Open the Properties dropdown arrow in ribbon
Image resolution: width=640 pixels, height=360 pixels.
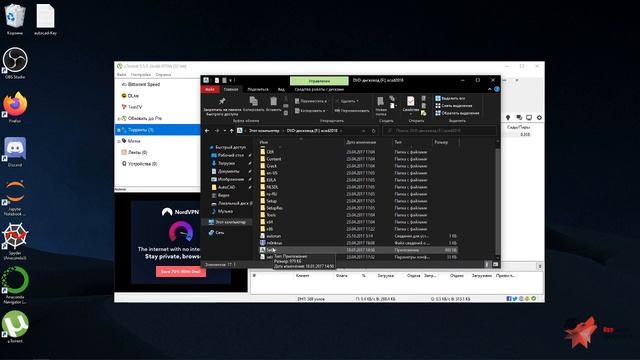(x=411, y=114)
